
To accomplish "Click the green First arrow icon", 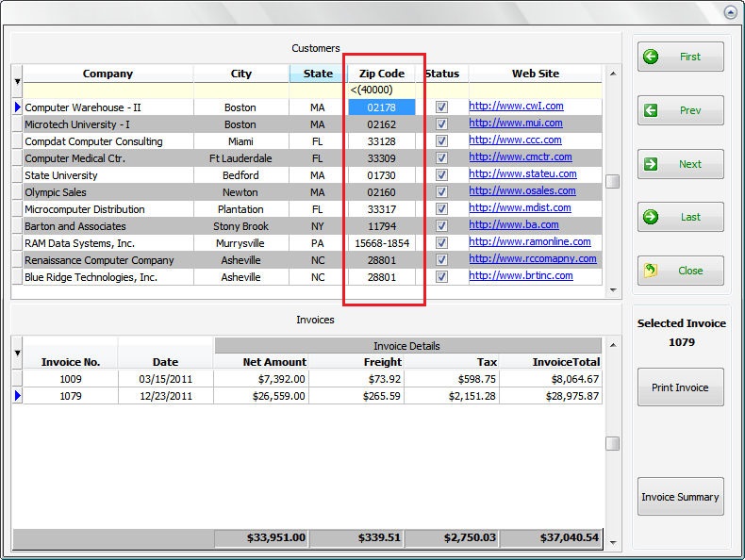I will pyautogui.click(x=651, y=57).
